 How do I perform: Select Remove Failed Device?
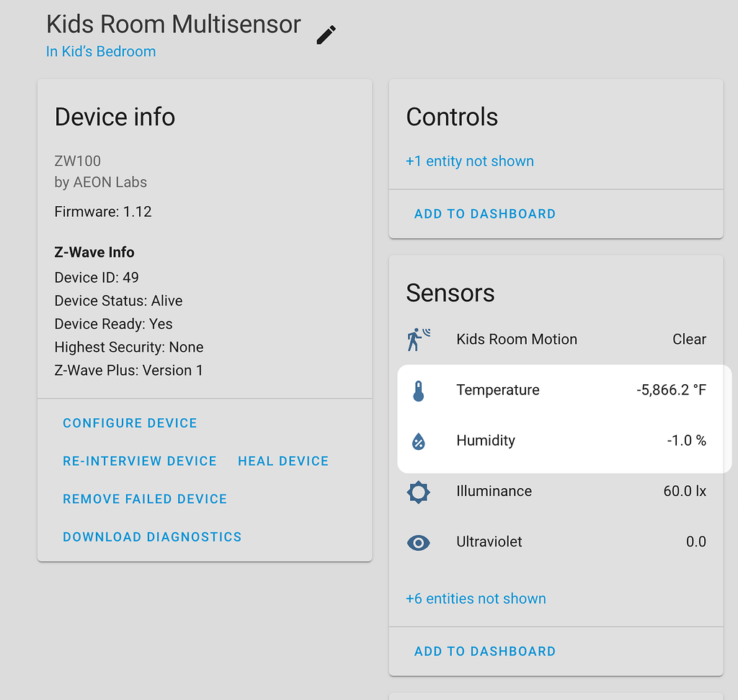pyautogui.click(x=144, y=498)
